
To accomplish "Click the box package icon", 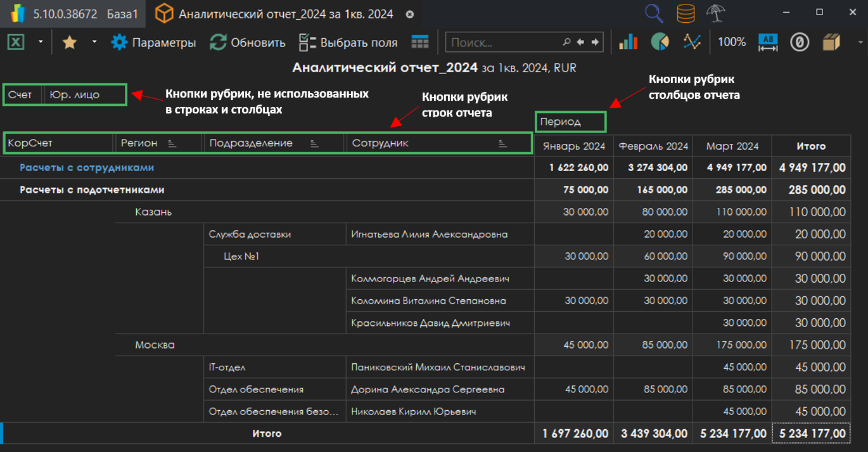I will pyautogui.click(x=831, y=42).
